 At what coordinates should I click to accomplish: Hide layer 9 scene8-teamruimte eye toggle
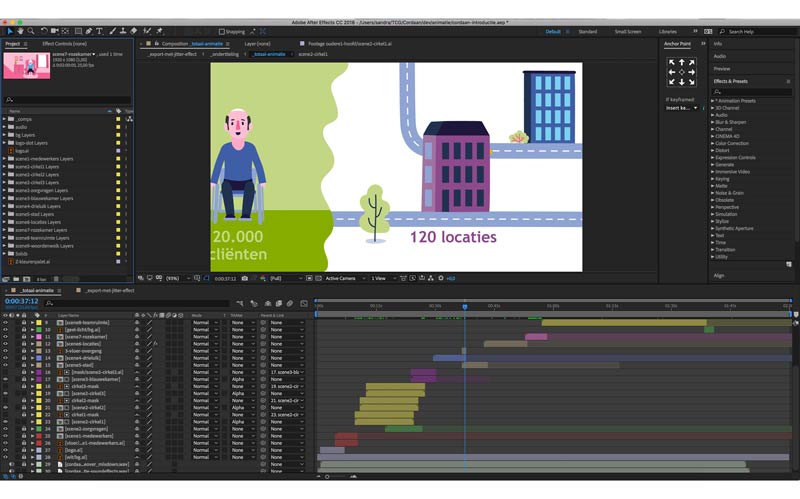point(6,323)
